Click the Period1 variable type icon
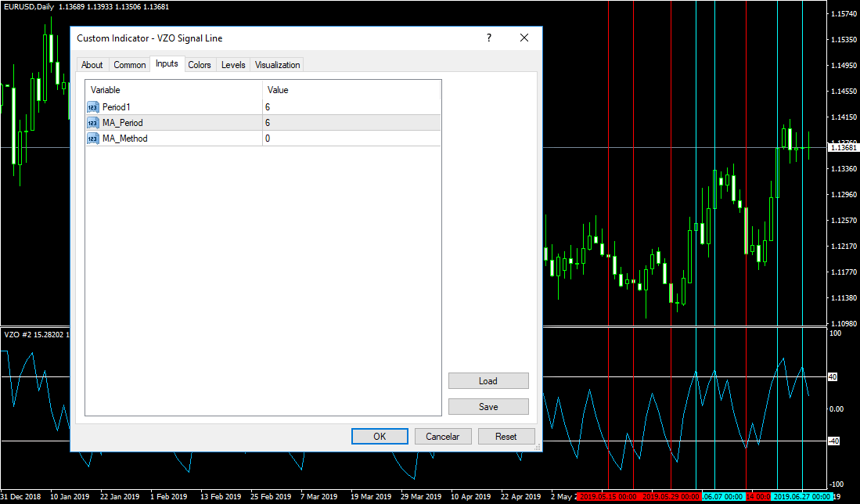The width and height of the screenshot is (860, 504). (x=93, y=107)
